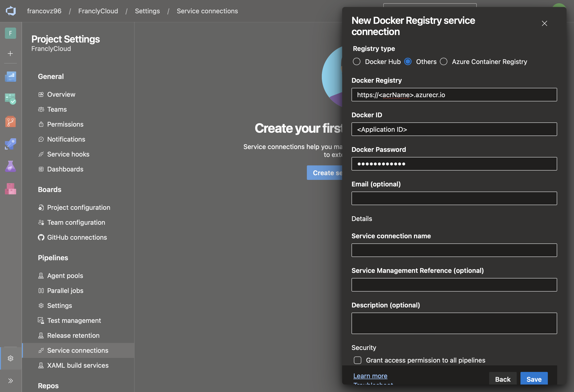Click the Azure DevOps logo
This screenshot has width=574, height=392.
(11, 11)
